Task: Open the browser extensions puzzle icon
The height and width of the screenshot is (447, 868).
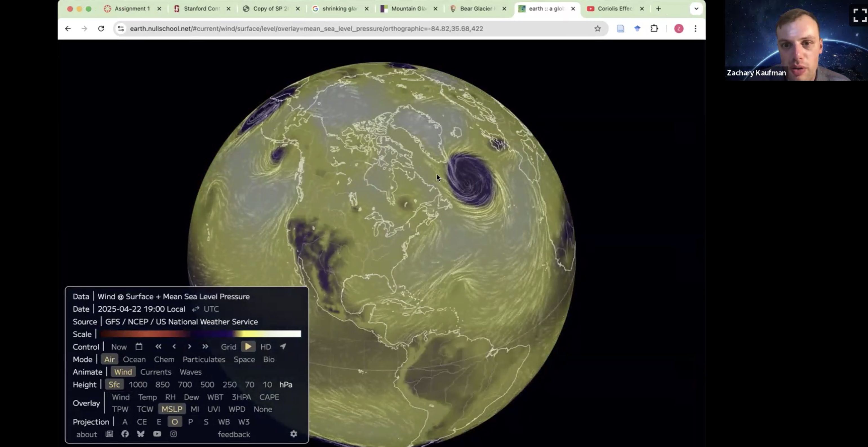Action: 654,29
